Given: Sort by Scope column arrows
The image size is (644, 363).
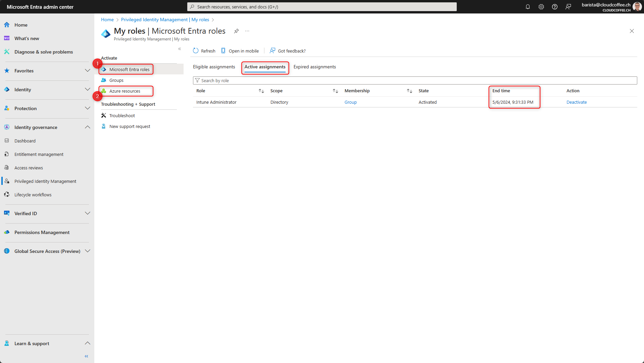Looking at the screenshot, I should (x=335, y=91).
